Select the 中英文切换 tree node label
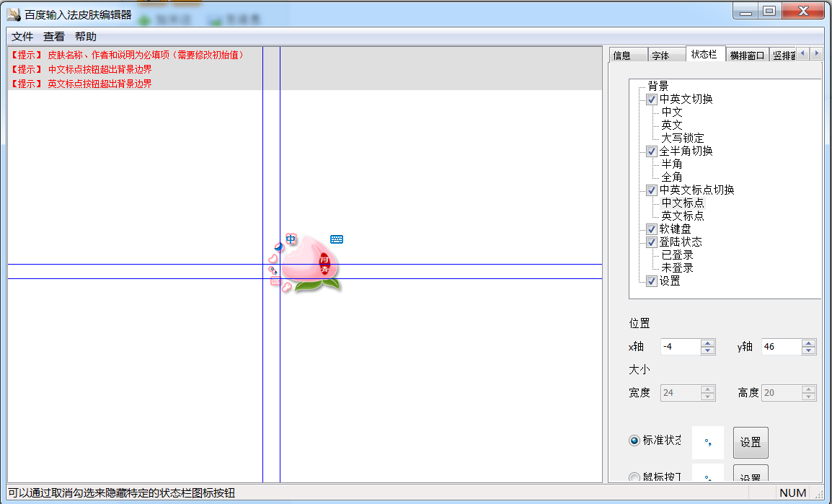The height and width of the screenshot is (504, 832). click(686, 100)
